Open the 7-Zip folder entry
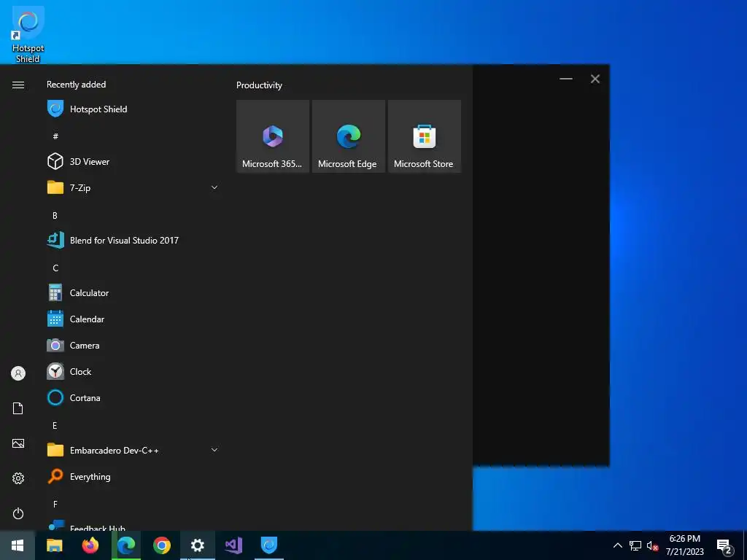This screenshot has height=560, width=747. (x=133, y=187)
